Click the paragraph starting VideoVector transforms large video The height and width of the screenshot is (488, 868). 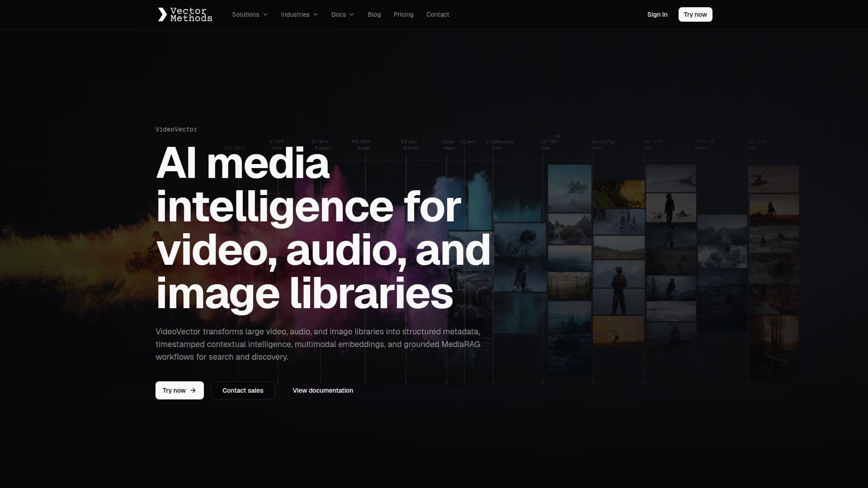pyautogui.click(x=318, y=344)
